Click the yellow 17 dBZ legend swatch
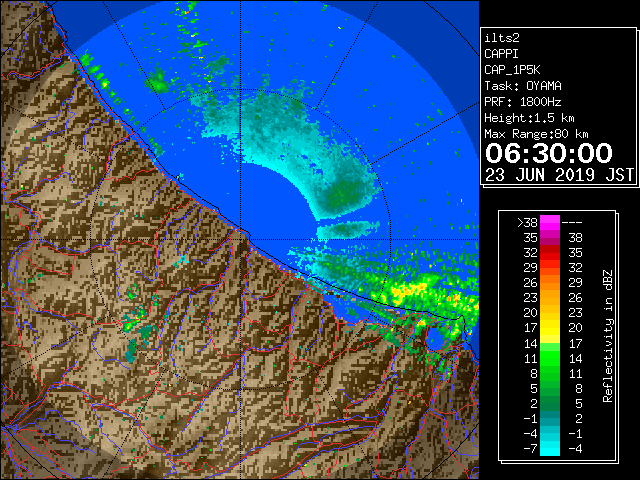640x480 pixels. pyautogui.click(x=550, y=328)
